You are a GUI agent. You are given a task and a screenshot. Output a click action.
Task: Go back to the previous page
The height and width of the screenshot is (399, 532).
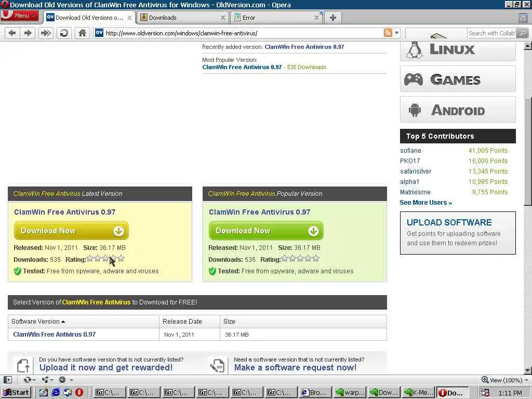coord(12,33)
